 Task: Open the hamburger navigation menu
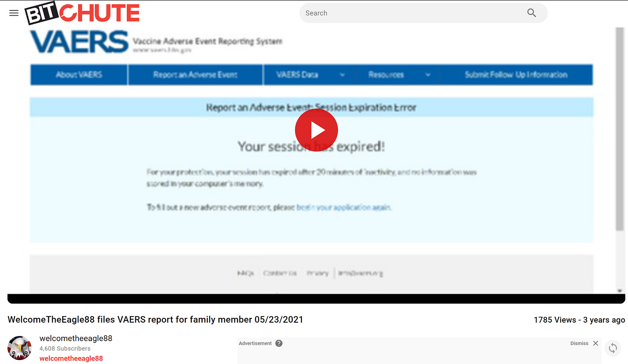coord(14,13)
